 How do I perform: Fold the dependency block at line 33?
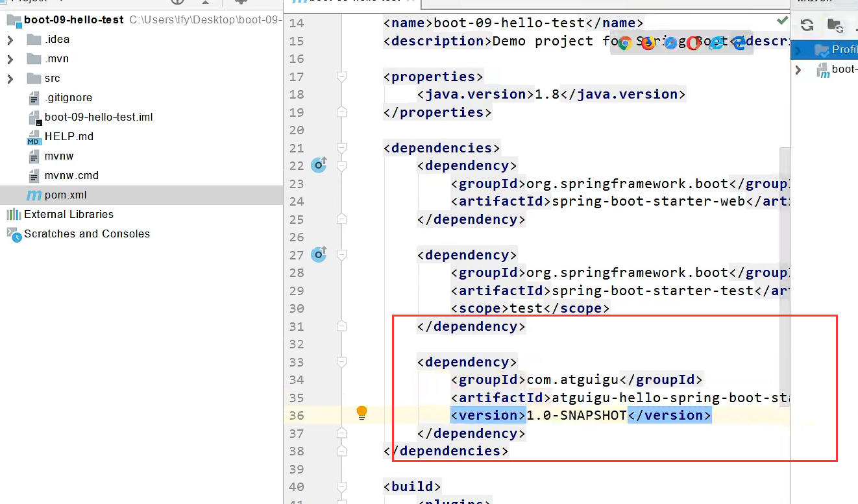click(342, 362)
